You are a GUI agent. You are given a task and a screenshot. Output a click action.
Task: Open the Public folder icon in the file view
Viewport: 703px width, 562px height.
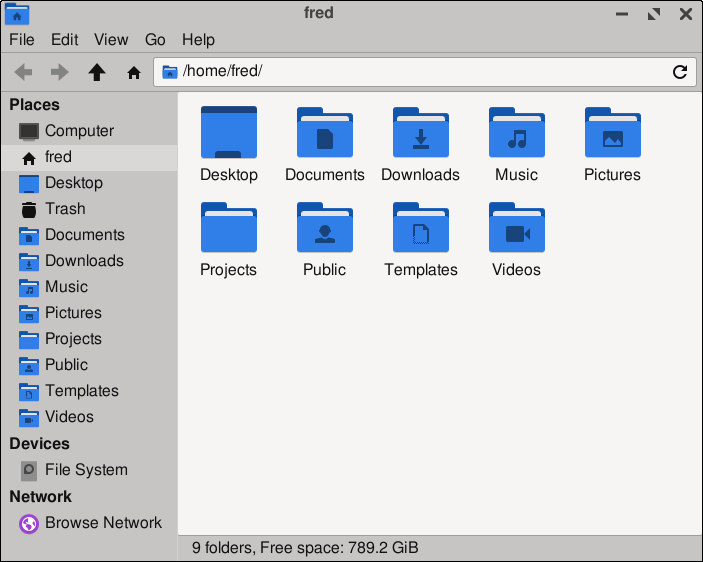point(325,227)
